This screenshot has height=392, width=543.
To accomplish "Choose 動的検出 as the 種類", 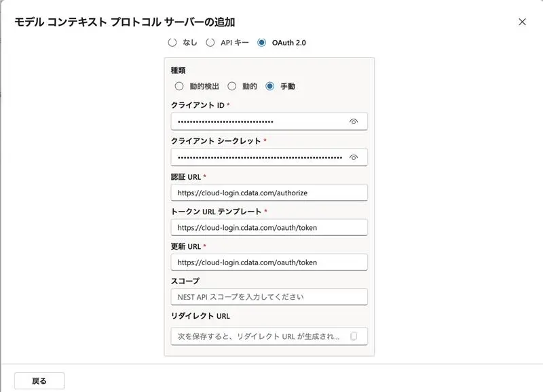I will (x=179, y=86).
